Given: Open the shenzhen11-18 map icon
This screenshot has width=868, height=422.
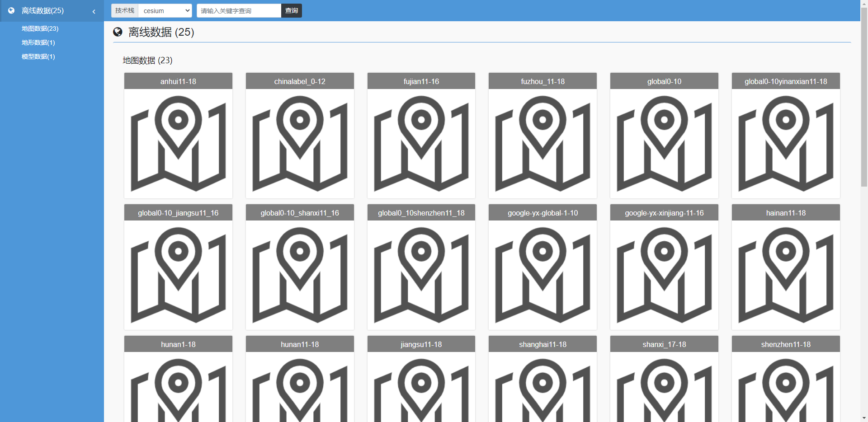Looking at the screenshot, I should (786, 390).
